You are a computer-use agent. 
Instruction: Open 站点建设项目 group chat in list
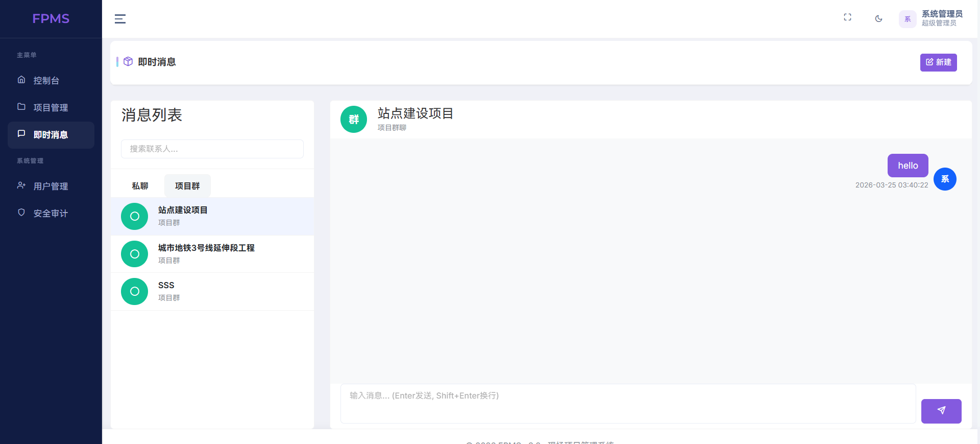point(212,216)
